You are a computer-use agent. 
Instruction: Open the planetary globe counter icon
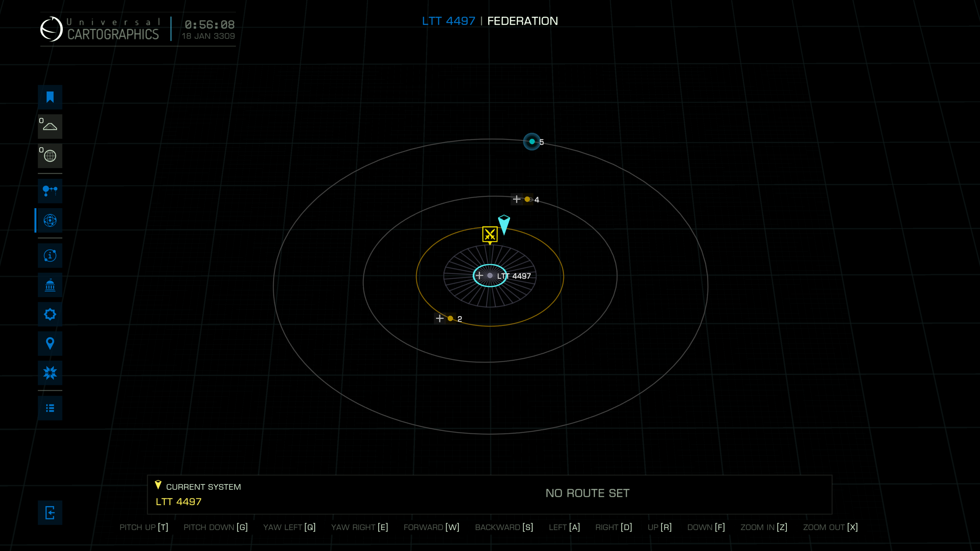coord(50,156)
